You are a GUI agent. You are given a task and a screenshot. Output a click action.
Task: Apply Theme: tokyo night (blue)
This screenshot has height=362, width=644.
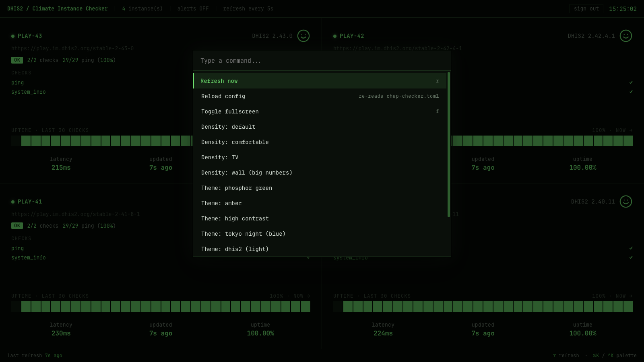coord(320,234)
